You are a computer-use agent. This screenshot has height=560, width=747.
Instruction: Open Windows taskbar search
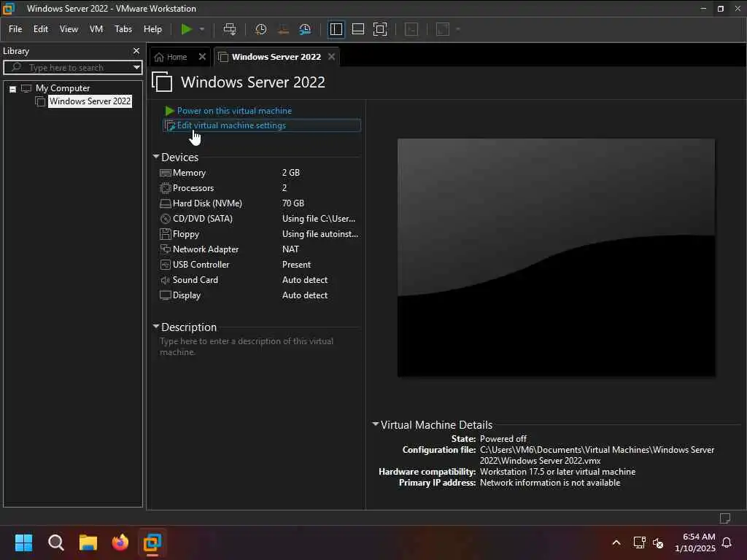(x=55, y=542)
